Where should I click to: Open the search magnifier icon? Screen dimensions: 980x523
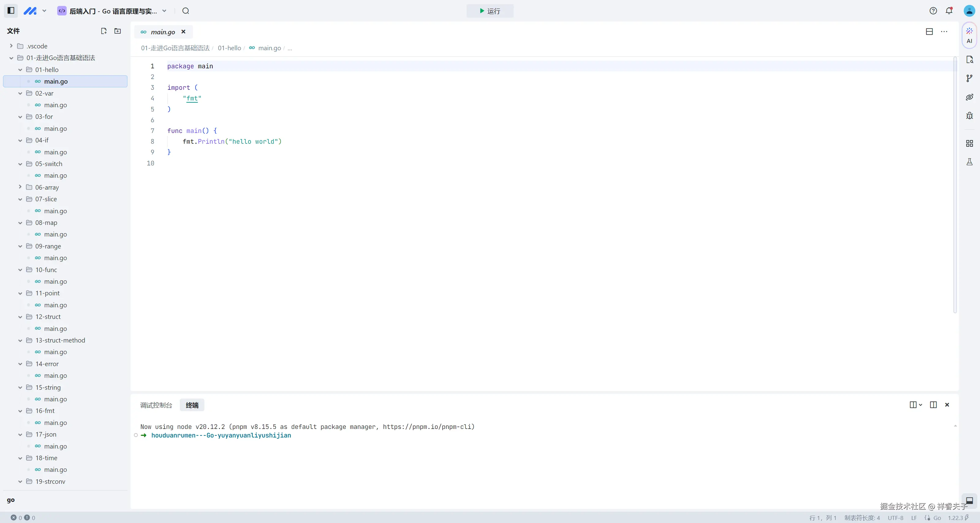point(186,11)
